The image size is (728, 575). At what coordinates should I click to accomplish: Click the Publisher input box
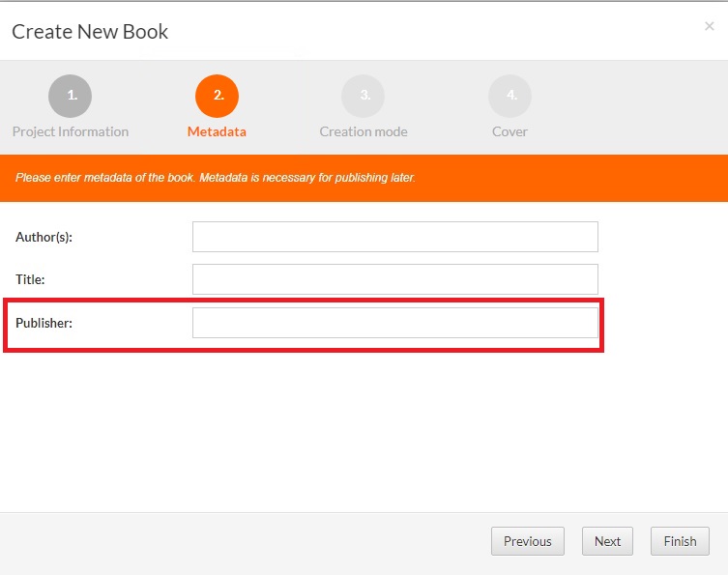coord(394,323)
